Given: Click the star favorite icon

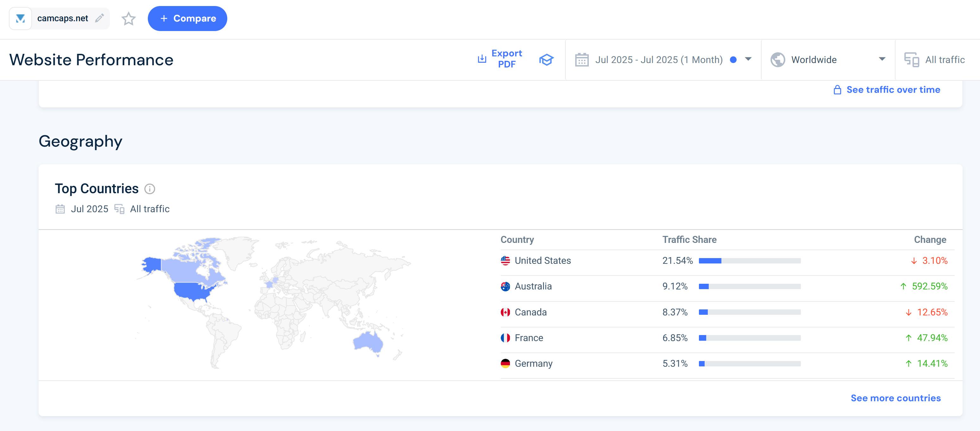Looking at the screenshot, I should click(x=129, y=19).
